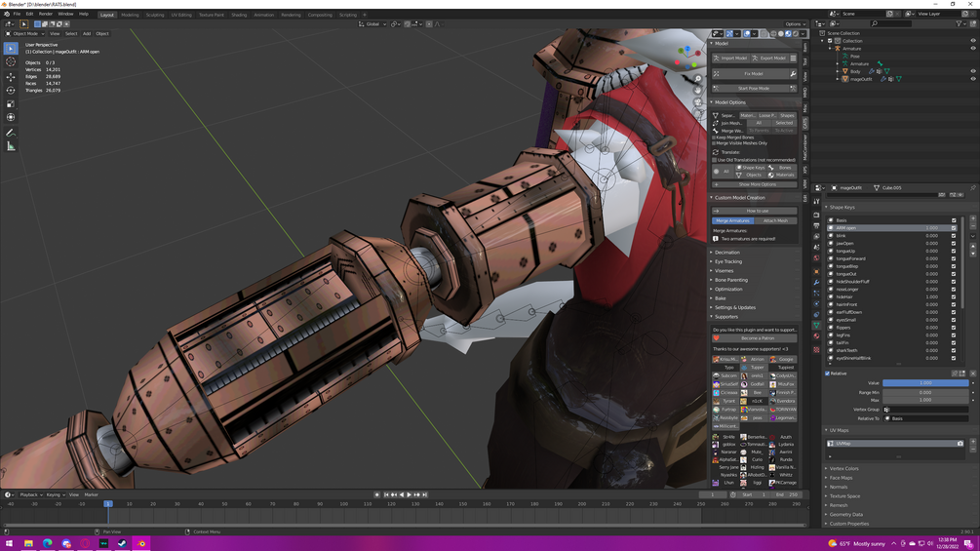The height and width of the screenshot is (551, 980).
Task: Open the Render properties tab
Action: 816,215
